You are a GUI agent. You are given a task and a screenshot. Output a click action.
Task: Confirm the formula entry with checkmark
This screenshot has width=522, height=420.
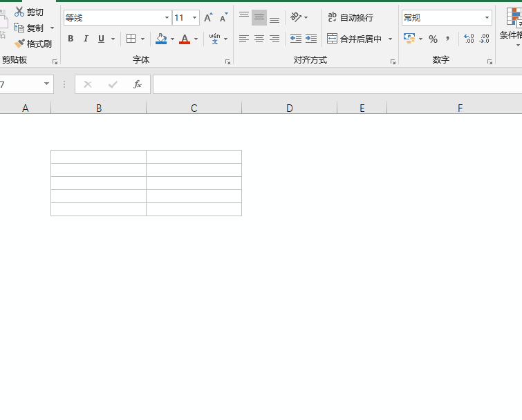click(x=113, y=84)
